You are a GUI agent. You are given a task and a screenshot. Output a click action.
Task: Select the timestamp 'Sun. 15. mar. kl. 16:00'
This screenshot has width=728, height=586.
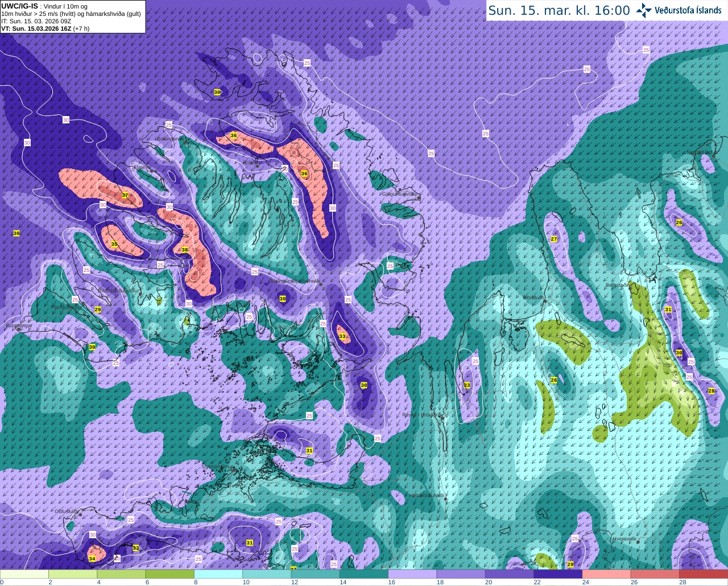[559, 10]
